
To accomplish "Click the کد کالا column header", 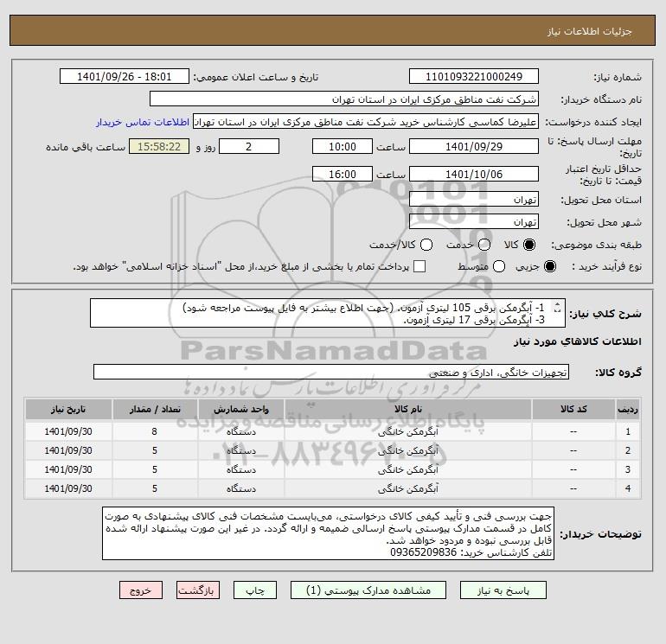I will 573,409.
